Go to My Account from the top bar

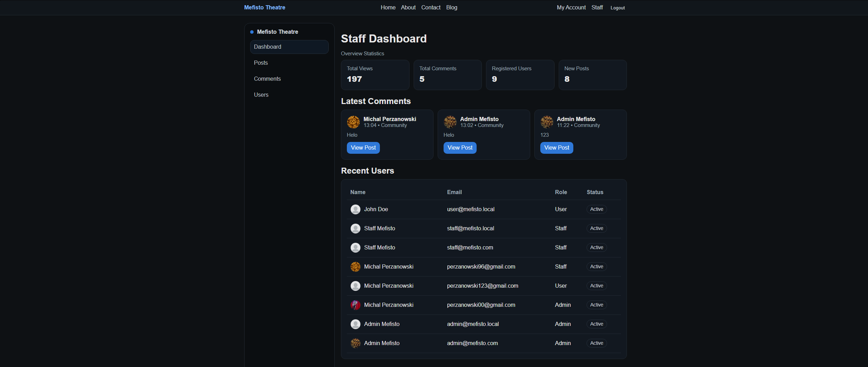point(571,7)
